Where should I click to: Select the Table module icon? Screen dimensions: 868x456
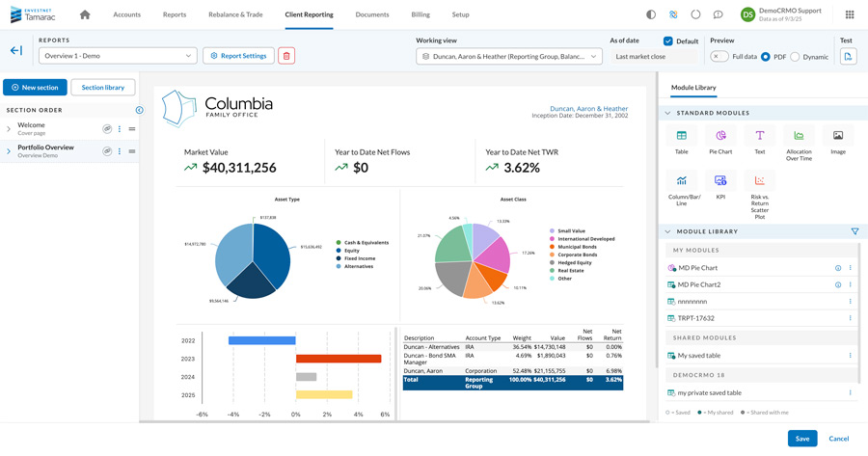pyautogui.click(x=682, y=136)
